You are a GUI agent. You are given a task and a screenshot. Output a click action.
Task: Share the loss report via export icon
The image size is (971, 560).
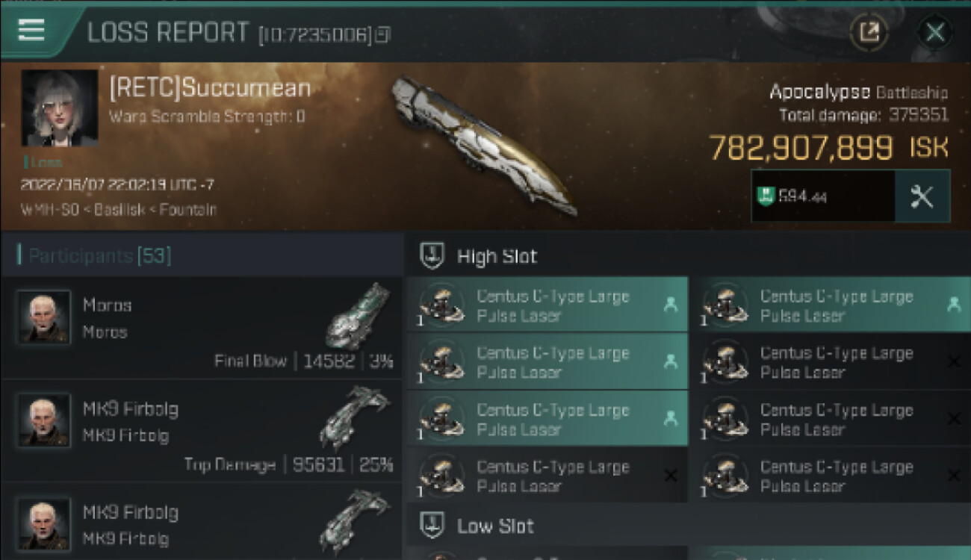tap(869, 32)
